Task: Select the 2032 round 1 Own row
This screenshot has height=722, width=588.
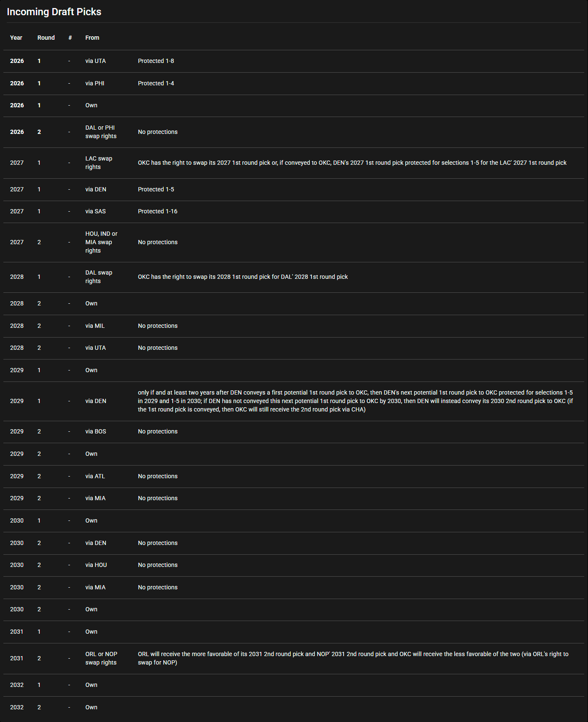Action: pos(294,685)
